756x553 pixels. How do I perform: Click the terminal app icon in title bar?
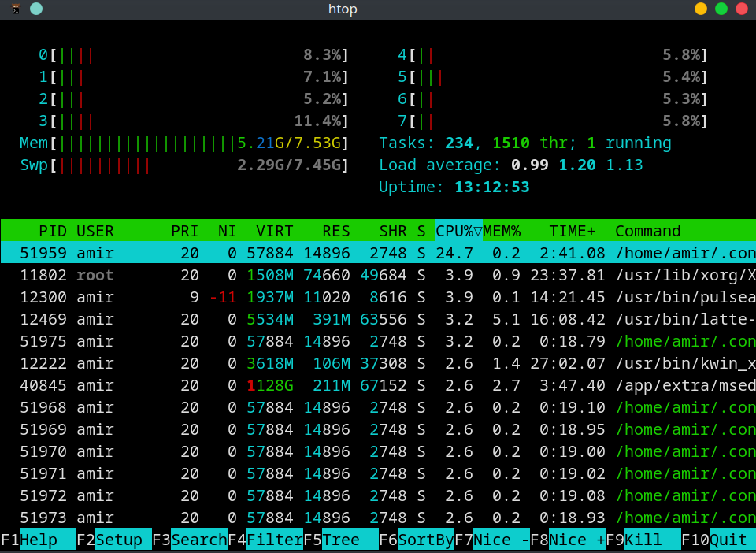pyautogui.click(x=16, y=9)
